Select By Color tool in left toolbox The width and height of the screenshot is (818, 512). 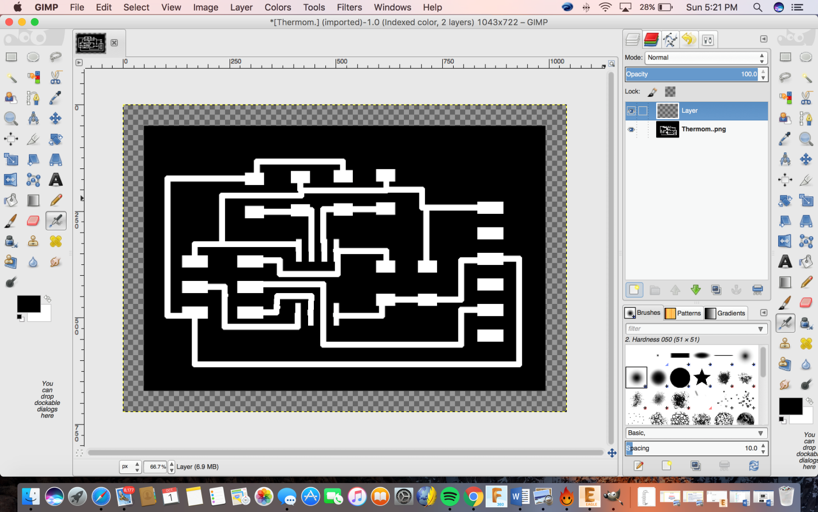(x=33, y=78)
